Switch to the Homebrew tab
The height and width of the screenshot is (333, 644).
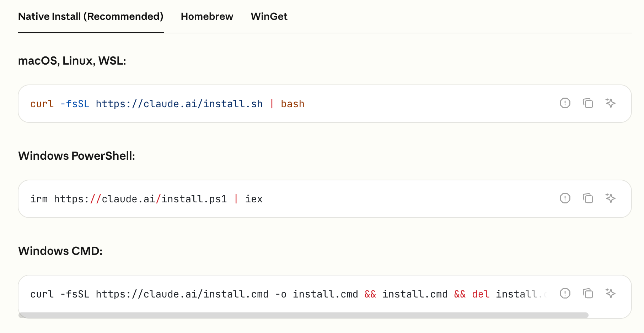pyautogui.click(x=207, y=16)
